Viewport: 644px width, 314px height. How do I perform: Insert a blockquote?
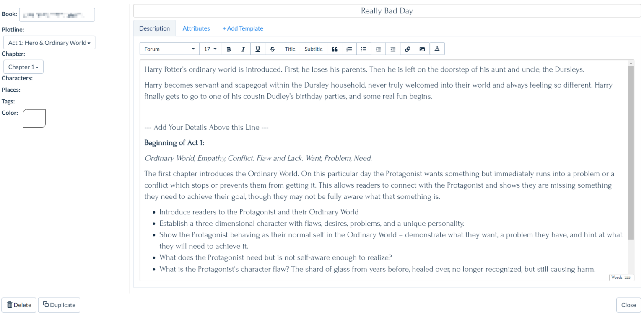point(334,49)
